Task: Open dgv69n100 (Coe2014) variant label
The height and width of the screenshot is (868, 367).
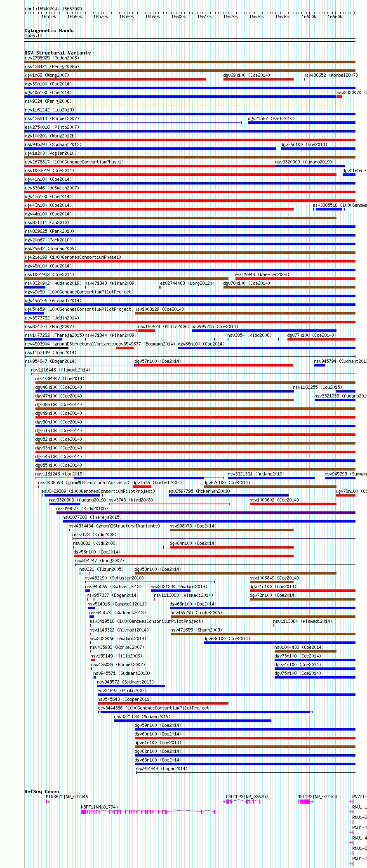Action: 247,75
